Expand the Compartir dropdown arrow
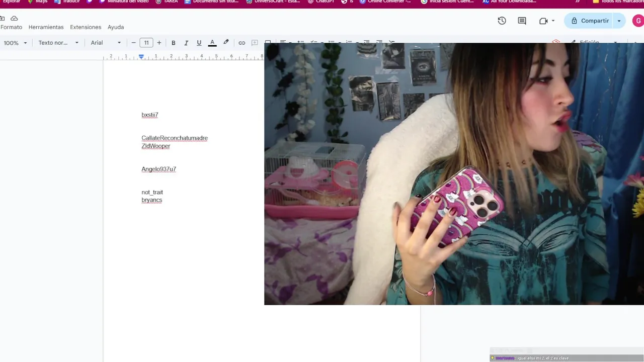Viewport: 644px width, 362px height. click(x=619, y=21)
